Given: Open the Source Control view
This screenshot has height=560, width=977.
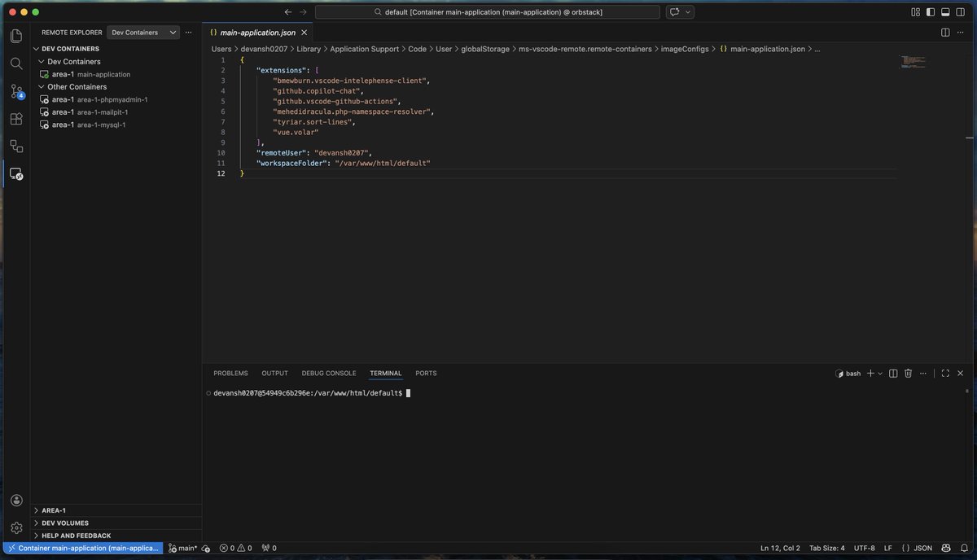Looking at the screenshot, I should click(16, 91).
